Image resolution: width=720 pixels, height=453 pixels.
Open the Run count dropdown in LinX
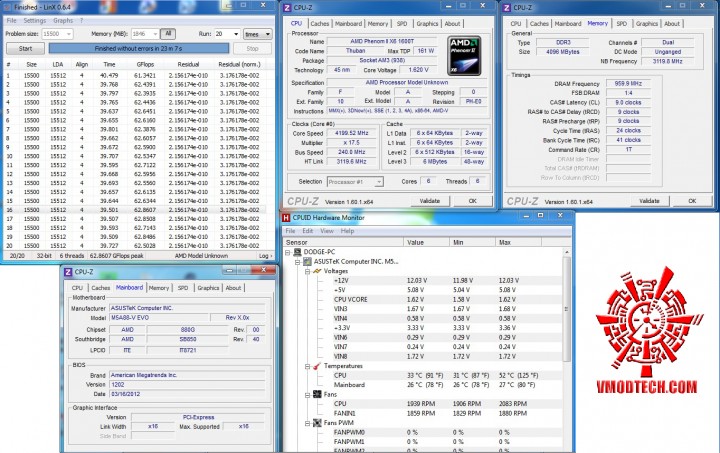tap(236, 34)
